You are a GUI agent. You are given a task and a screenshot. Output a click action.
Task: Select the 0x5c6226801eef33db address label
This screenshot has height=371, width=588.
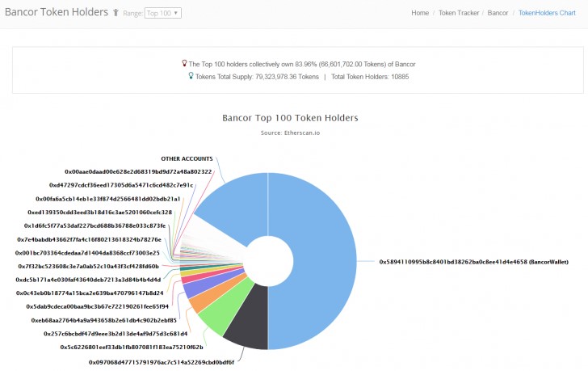[x=125, y=347]
